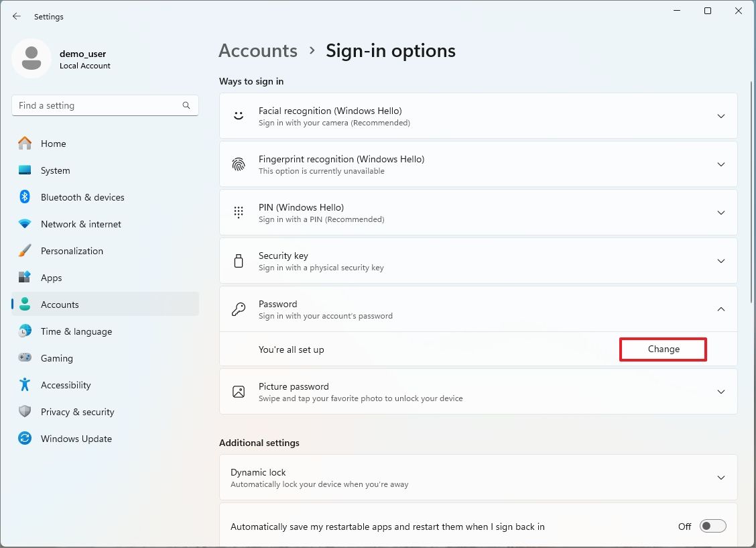
Task: Open the Security key options
Action: (721, 261)
